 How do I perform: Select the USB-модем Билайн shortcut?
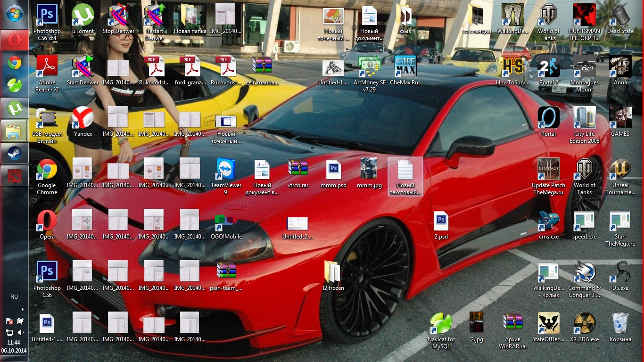click(47, 124)
